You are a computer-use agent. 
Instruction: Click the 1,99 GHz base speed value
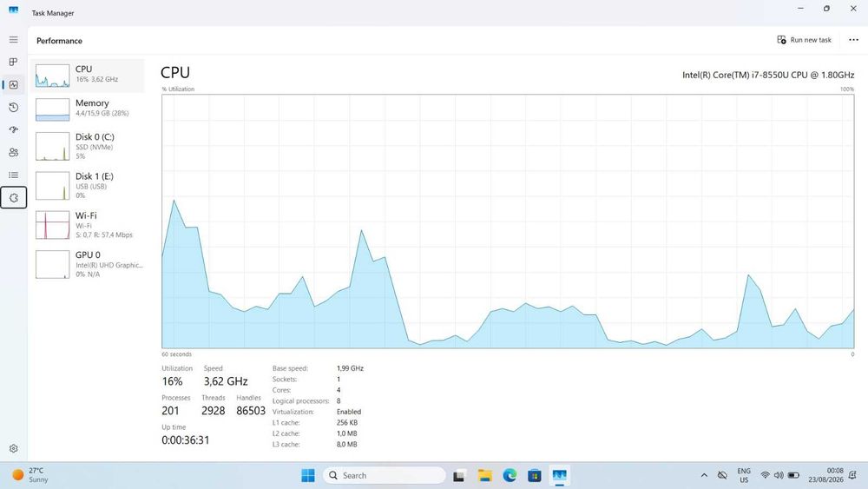click(350, 368)
